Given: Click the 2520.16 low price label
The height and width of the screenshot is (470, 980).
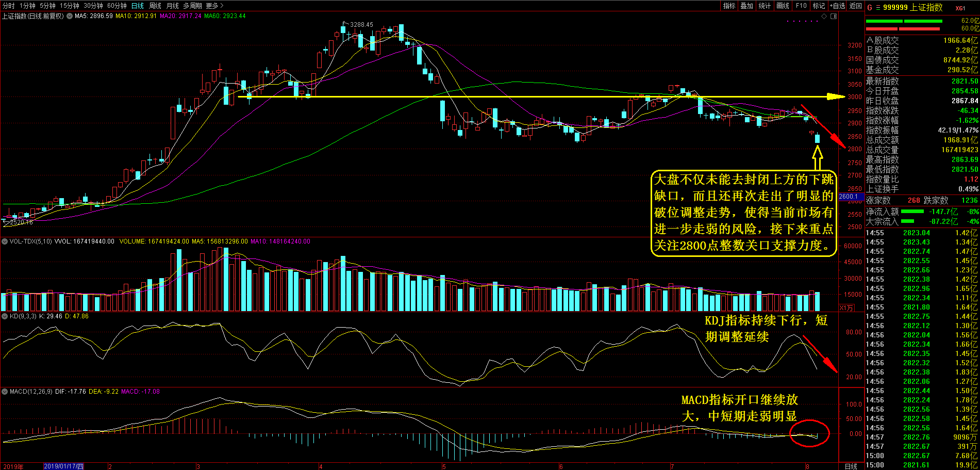Looking at the screenshot, I should coord(21,222).
